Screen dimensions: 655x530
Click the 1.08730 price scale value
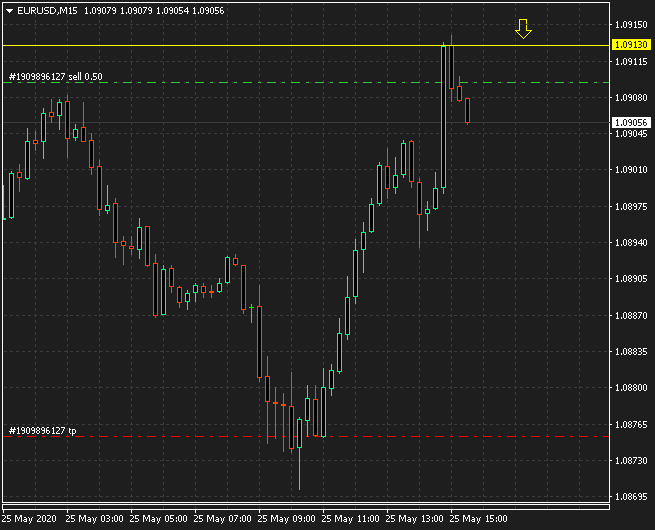click(631, 460)
